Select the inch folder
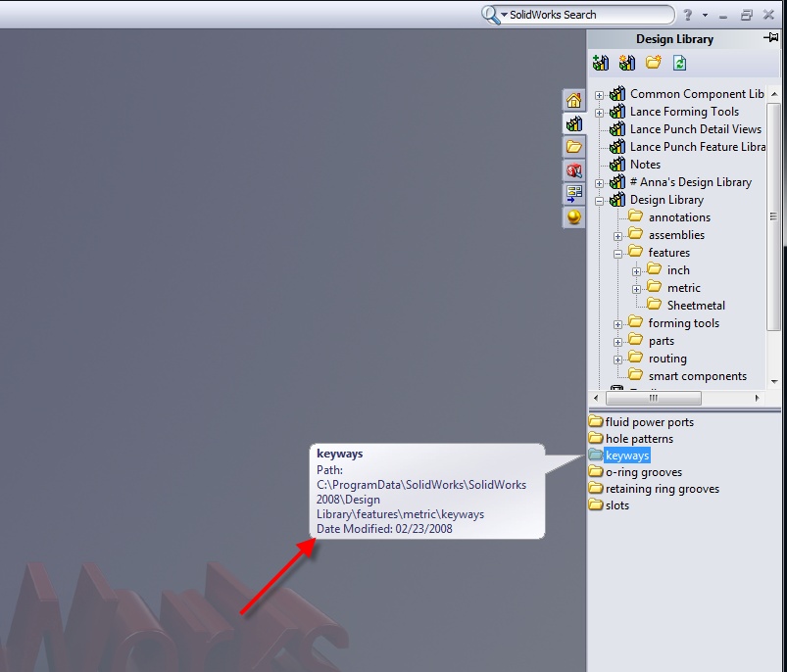The image size is (787, 672). 678,270
